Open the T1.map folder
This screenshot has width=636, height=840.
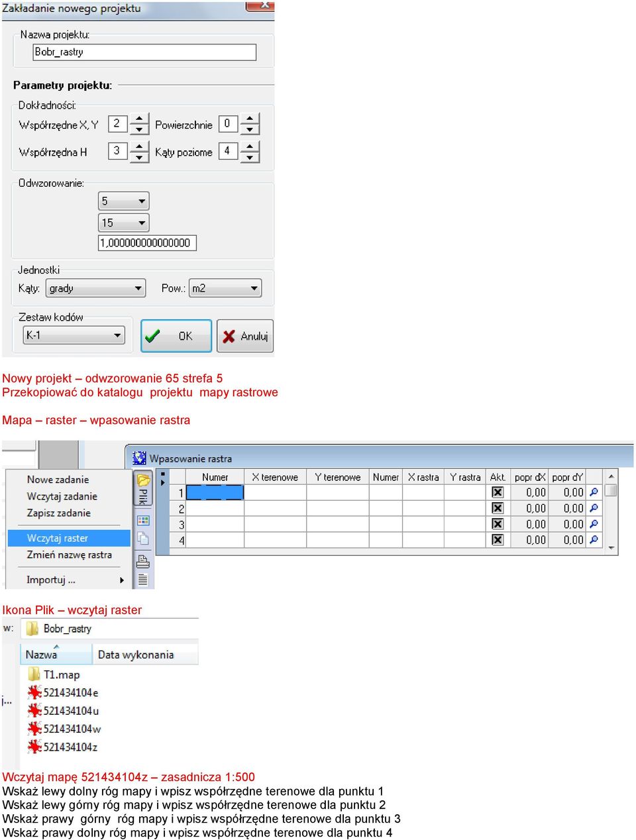[x=54, y=674]
